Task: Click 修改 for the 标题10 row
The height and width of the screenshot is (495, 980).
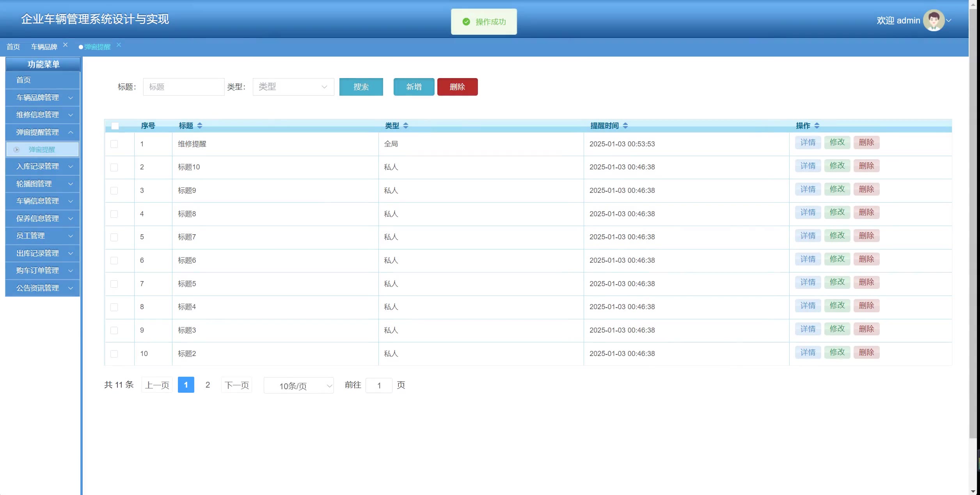Action: point(837,166)
